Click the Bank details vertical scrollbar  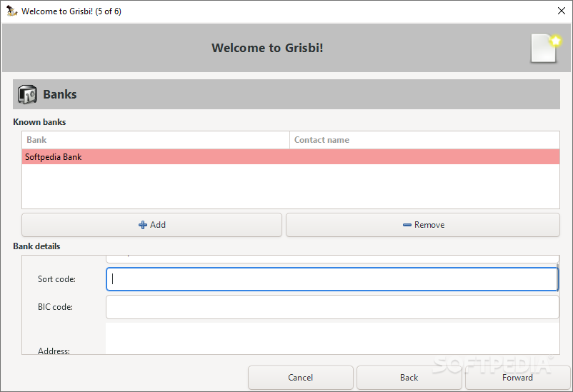[x=558, y=277]
